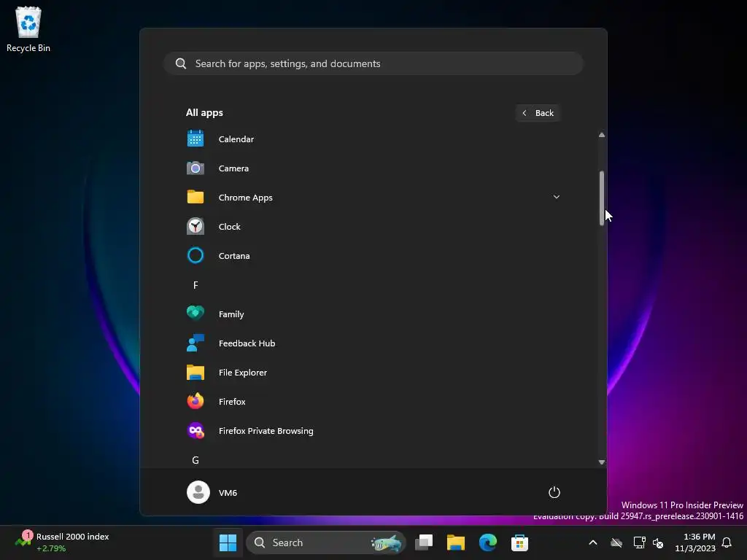Screen dimensions: 747x560
Task: Click the Feedback Hub label
Action: point(247,343)
